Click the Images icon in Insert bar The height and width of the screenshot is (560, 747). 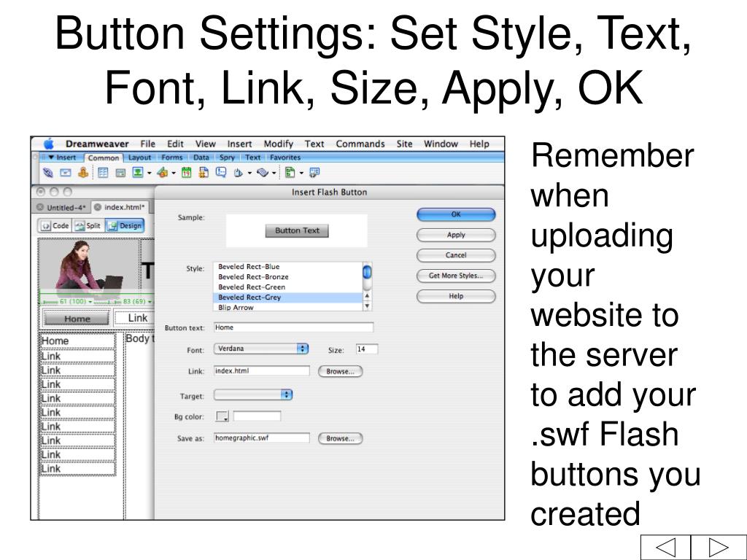tap(138, 172)
